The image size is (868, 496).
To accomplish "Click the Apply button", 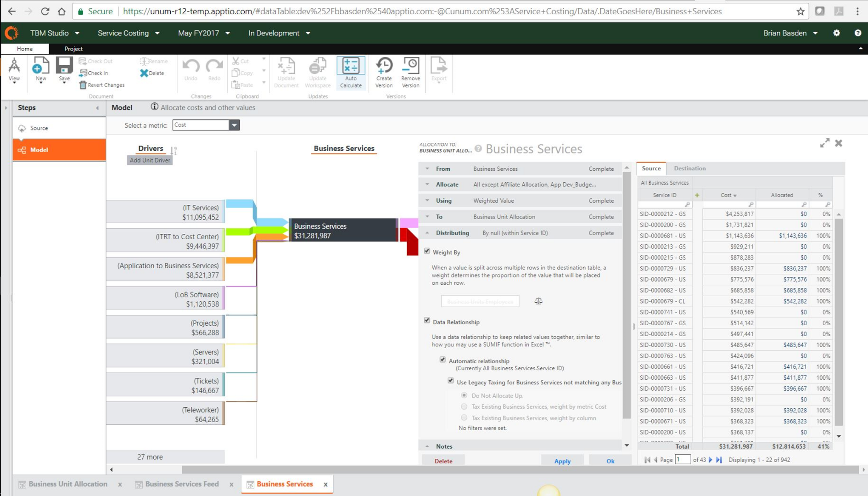I will tap(562, 461).
